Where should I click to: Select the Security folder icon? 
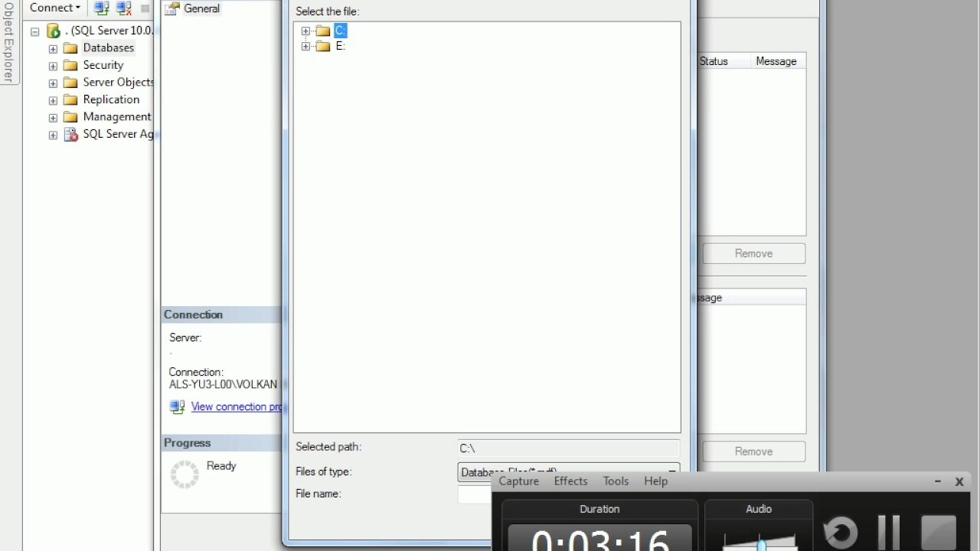tap(70, 66)
